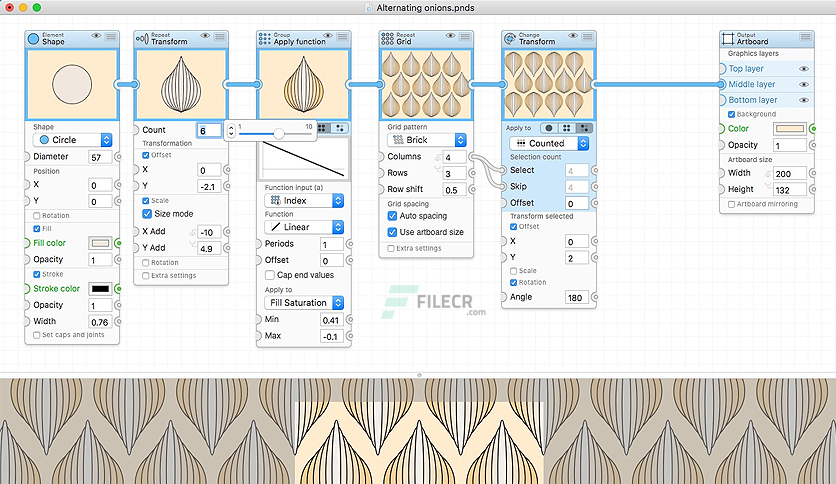Hide the Bottom layer
Viewport: 836px width, 484px height.
pos(803,100)
